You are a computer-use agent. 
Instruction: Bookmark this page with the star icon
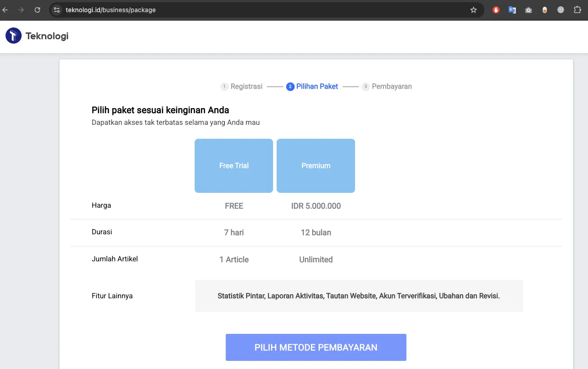pos(473,10)
